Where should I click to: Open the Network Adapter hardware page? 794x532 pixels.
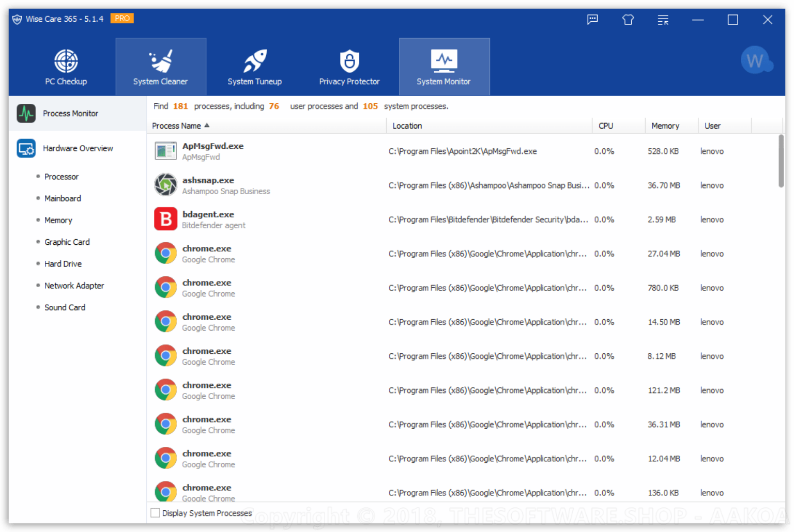point(74,285)
